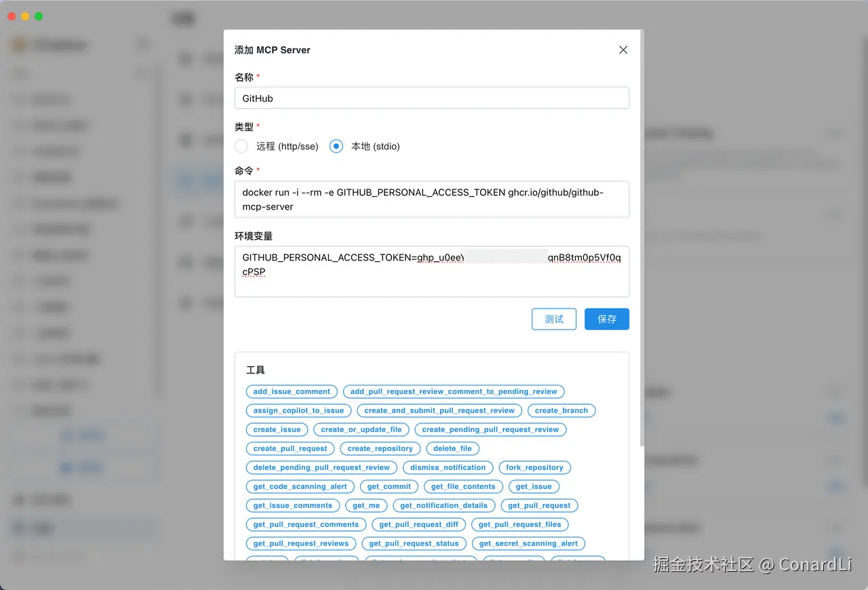Image resolution: width=868 pixels, height=590 pixels.
Task: Click the create_pull_request tool tag
Action: [x=290, y=448]
